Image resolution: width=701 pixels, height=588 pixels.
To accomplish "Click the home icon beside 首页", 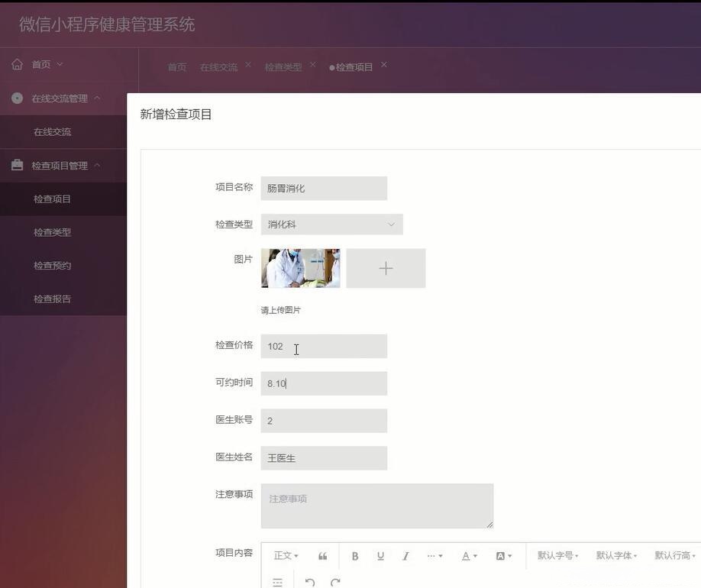I will point(16,63).
